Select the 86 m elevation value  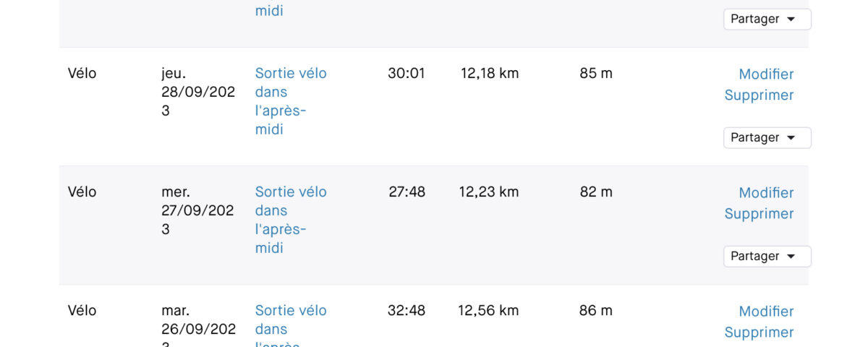[x=596, y=310]
